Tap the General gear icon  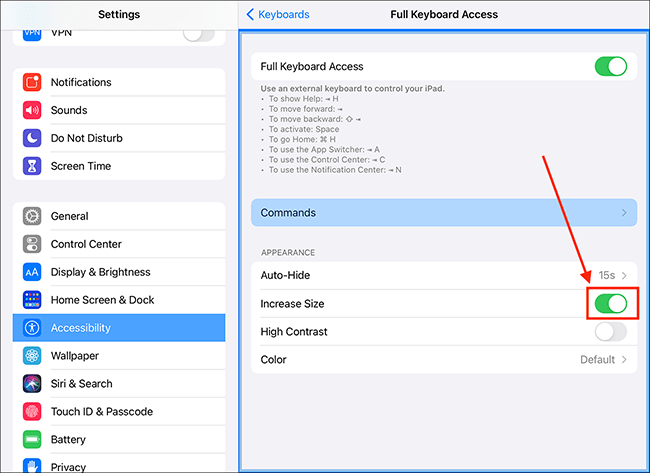32,216
